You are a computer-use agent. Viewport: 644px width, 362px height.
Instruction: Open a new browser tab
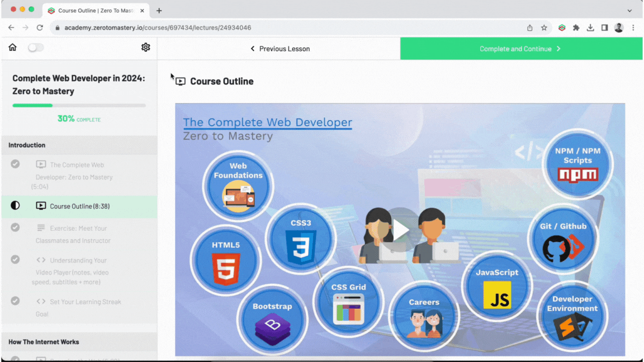[159, 11]
